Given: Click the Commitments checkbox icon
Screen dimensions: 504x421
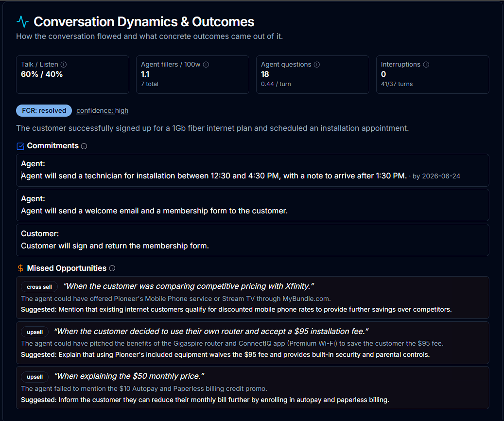Looking at the screenshot, I should tap(20, 146).
